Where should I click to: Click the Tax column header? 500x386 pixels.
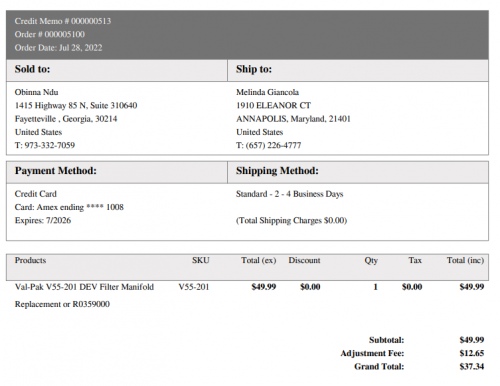(415, 260)
